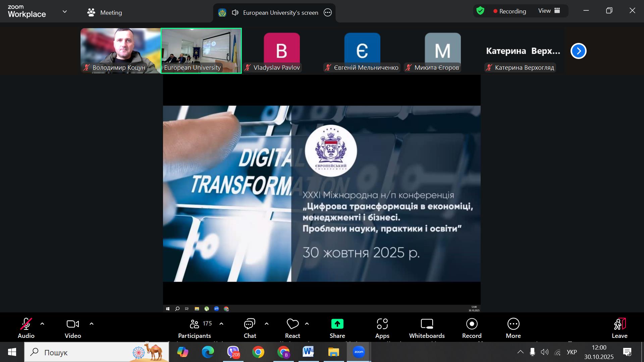
Task: Open the screen share options ellipsis
Action: pyautogui.click(x=328, y=13)
